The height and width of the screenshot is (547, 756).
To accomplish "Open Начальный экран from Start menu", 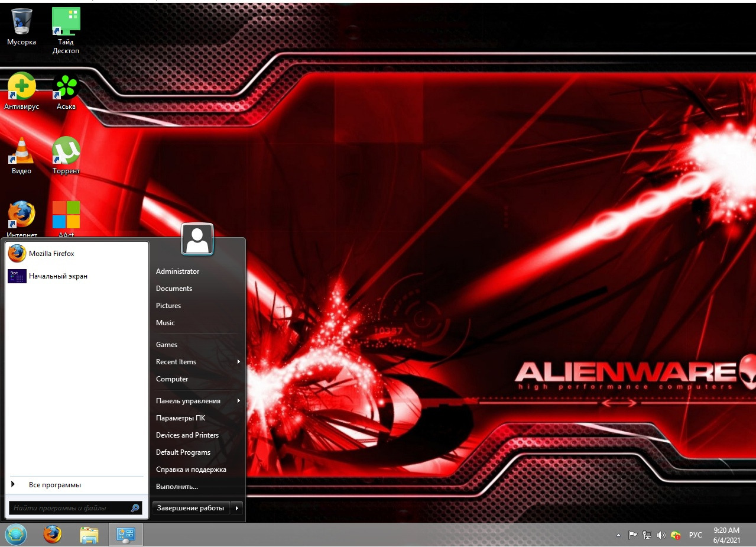I will tap(77, 276).
